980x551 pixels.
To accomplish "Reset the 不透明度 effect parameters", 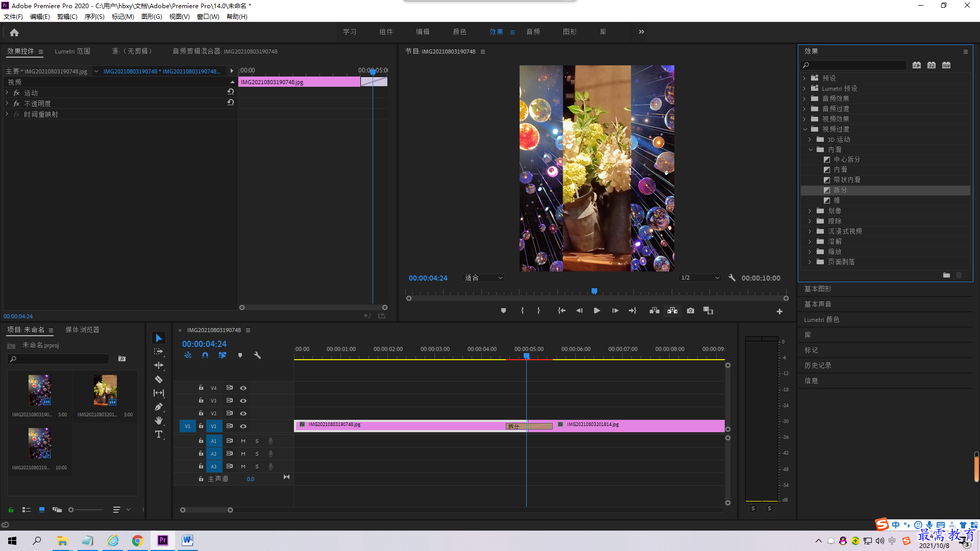I will (231, 103).
